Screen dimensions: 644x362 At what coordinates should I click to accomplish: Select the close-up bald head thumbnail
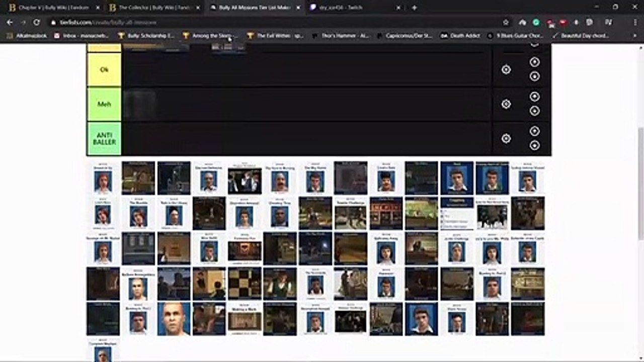pos(174,319)
